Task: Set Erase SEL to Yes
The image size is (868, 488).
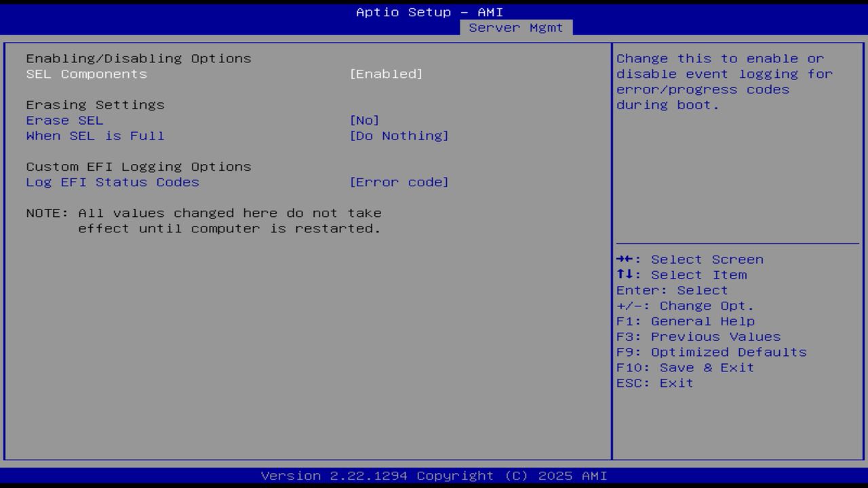Action: point(364,120)
